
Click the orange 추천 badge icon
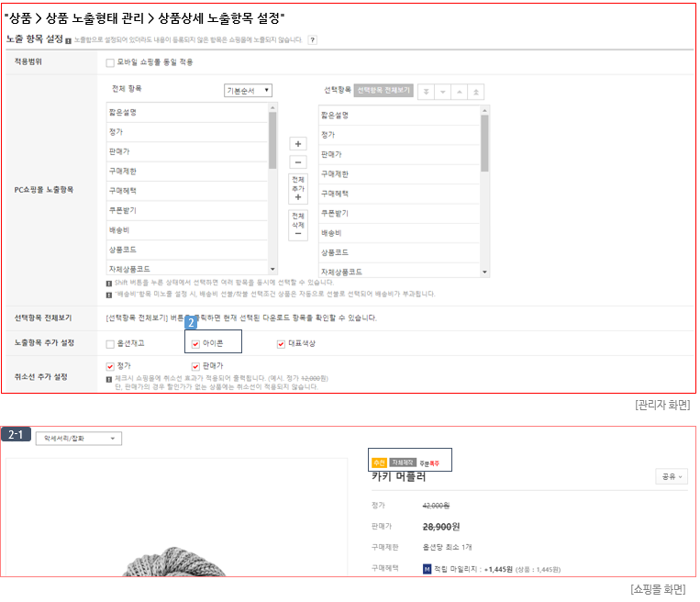coord(378,463)
